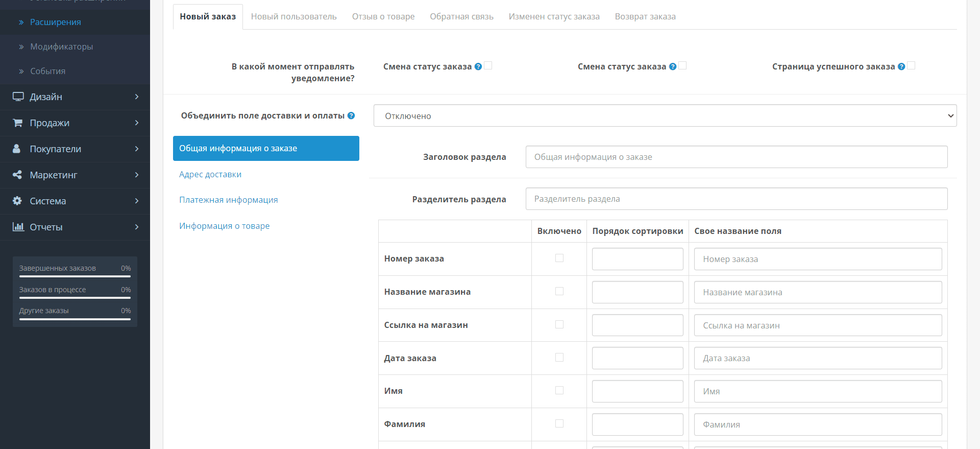Click sort order field for Дата заказа
The image size is (980, 449).
pos(638,358)
